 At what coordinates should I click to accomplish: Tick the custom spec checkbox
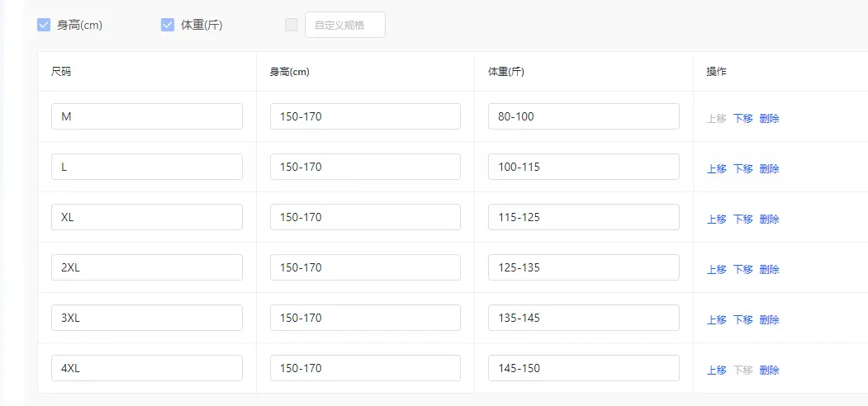click(x=292, y=25)
